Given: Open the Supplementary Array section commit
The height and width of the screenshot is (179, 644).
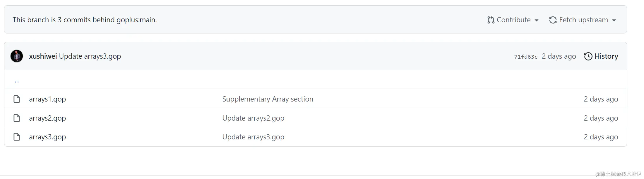Looking at the screenshot, I should pos(268,99).
